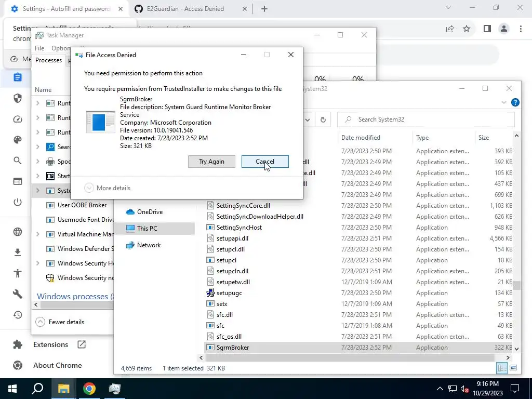Click Explorer refresh button
This screenshot has width=532, height=399.
click(x=323, y=119)
